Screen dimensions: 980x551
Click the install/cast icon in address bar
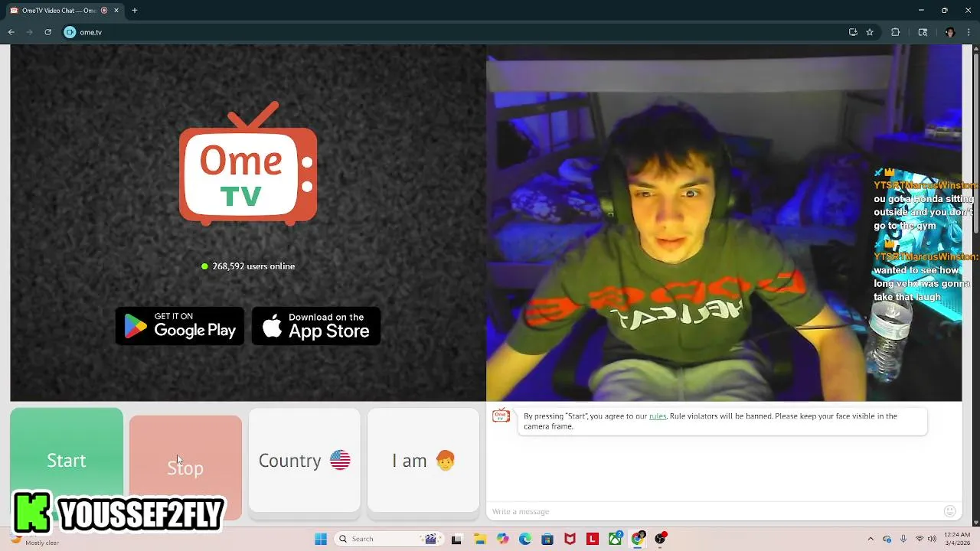coord(853,32)
